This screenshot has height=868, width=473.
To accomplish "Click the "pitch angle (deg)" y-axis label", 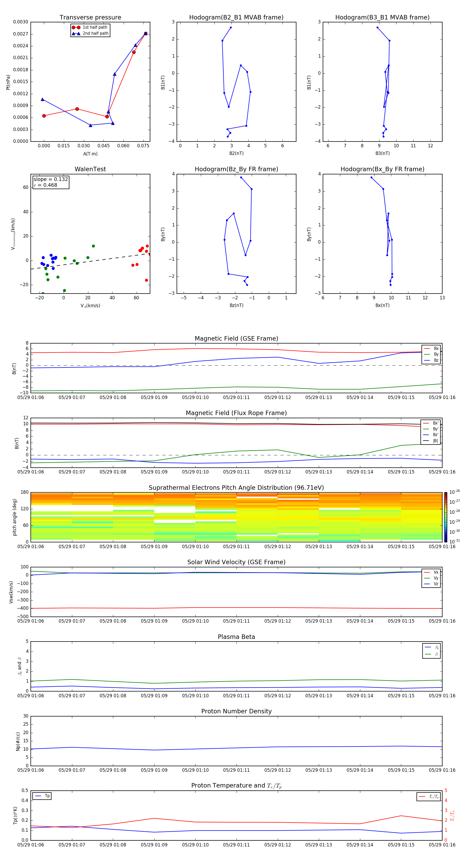I will [x=14, y=517].
